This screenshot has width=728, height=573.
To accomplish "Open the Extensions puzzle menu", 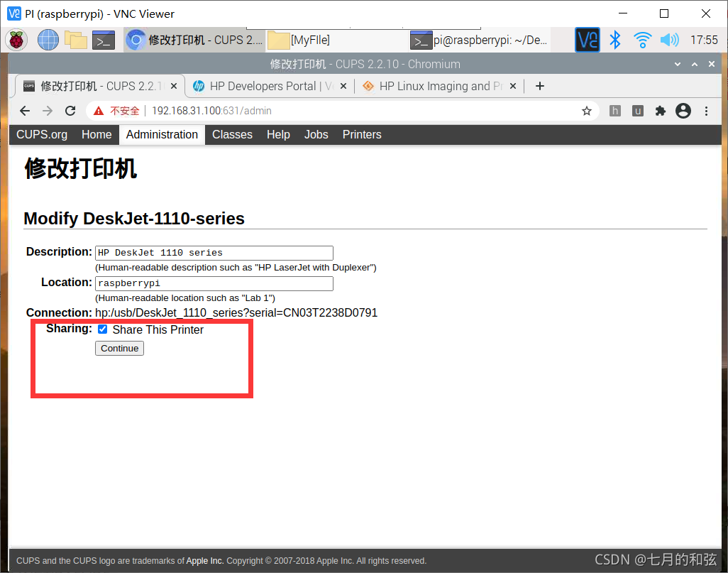I will point(660,111).
